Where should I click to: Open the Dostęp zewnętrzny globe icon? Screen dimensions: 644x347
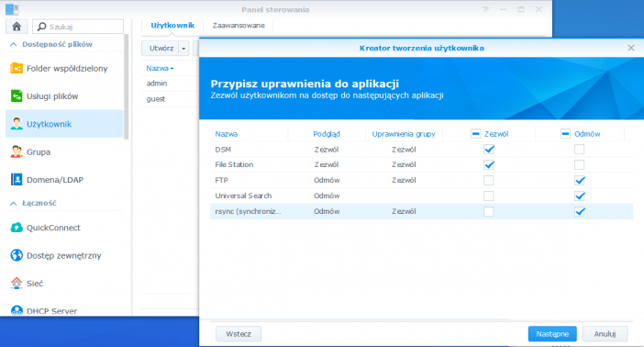pos(17,255)
